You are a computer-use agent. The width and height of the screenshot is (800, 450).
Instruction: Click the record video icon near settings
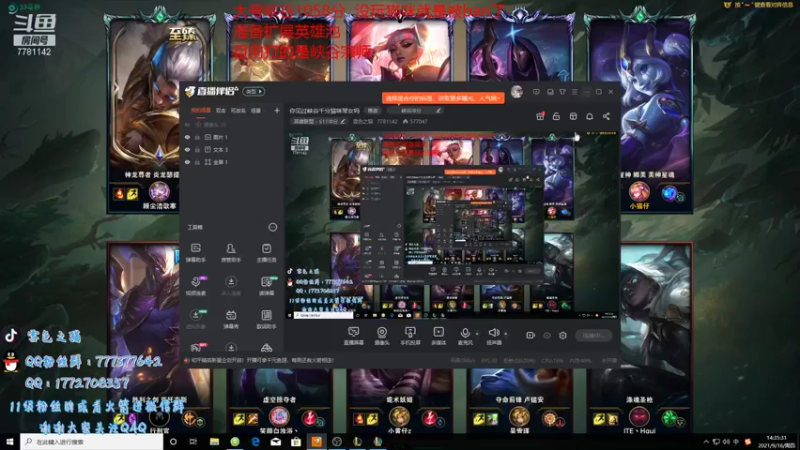pyautogui.click(x=531, y=335)
